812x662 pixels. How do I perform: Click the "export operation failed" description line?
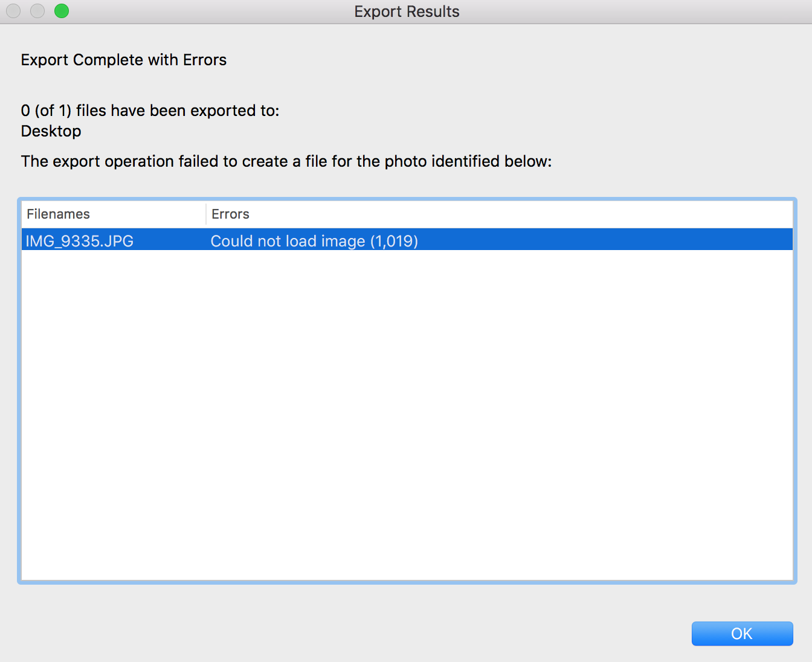coord(286,161)
